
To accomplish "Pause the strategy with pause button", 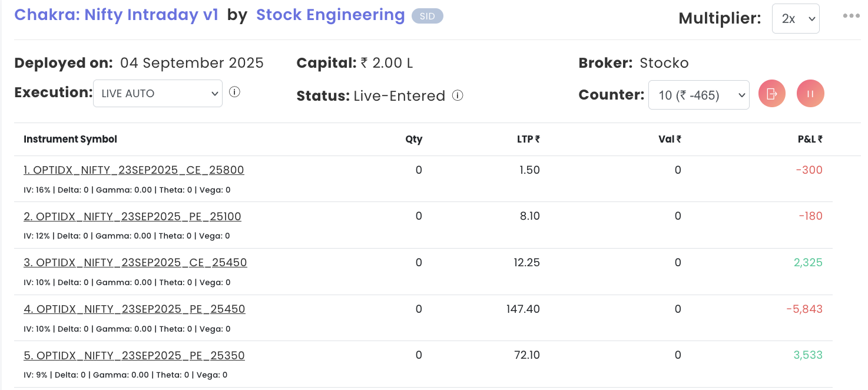I will [x=810, y=94].
